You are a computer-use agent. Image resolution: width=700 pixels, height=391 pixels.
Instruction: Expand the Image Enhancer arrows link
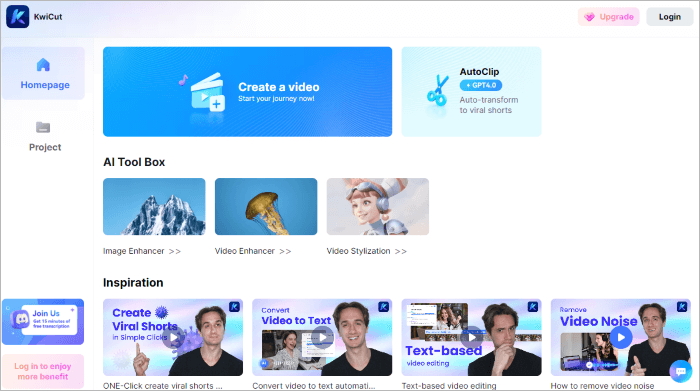pyautogui.click(x=175, y=251)
